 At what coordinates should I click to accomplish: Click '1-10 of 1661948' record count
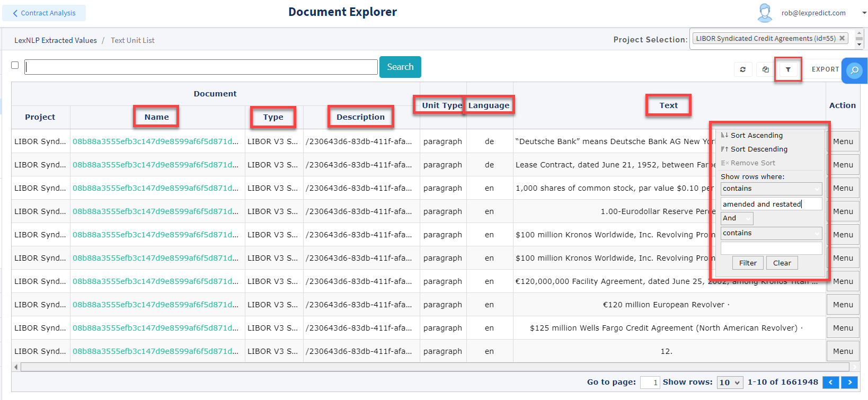pos(783,382)
